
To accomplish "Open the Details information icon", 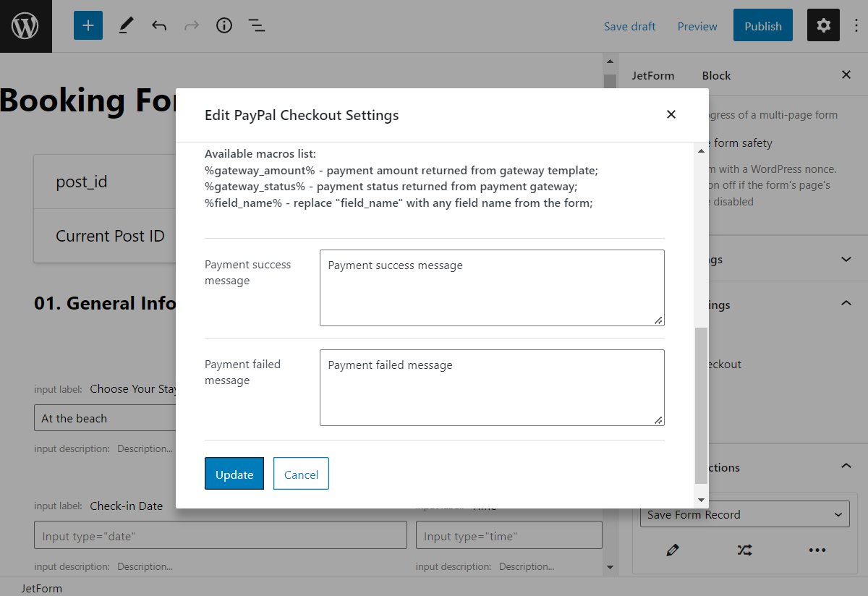I will pos(224,25).
